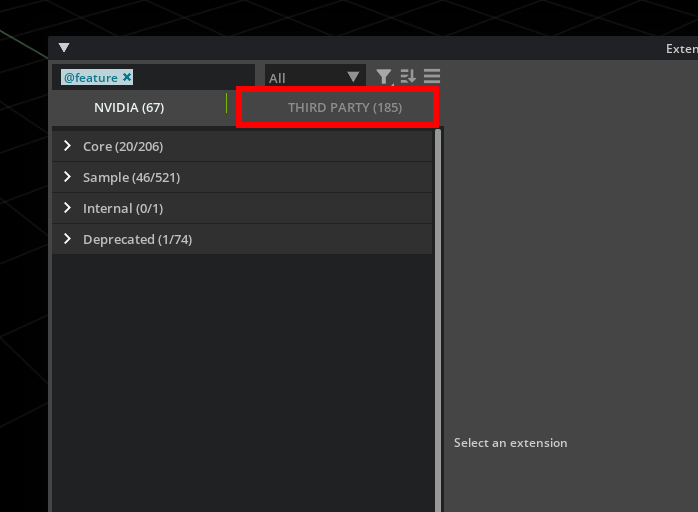Click the extension list vertical scrollbar
The height and width of the screenshot is (512, 698).
point(438,320)
